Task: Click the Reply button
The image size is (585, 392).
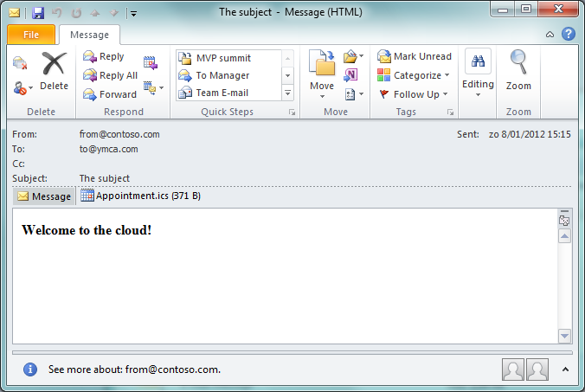Action: pos(104,56)
